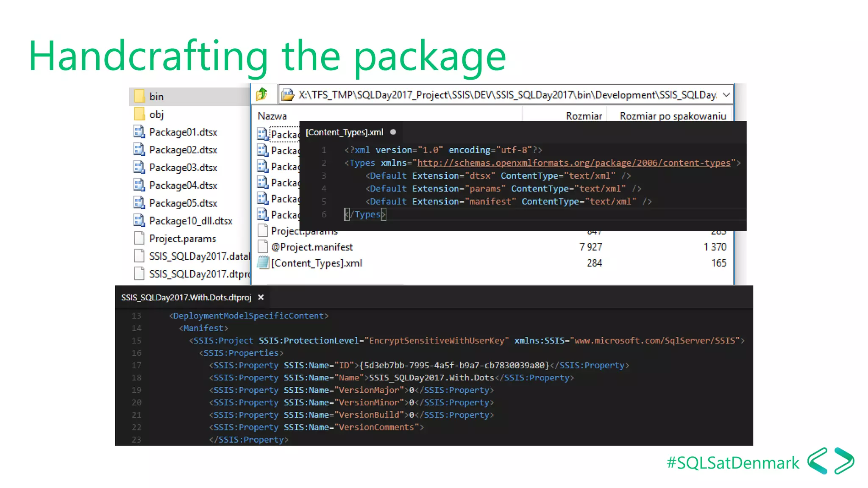Click size value 284
The image size is (868, 488).
tap(594, 263)
